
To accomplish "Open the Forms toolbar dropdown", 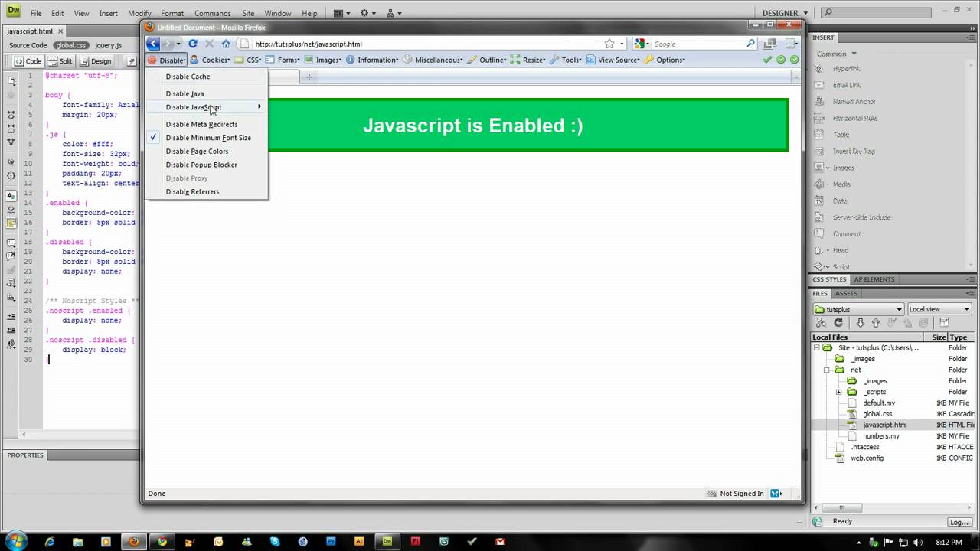I will (x=284, y=60).
